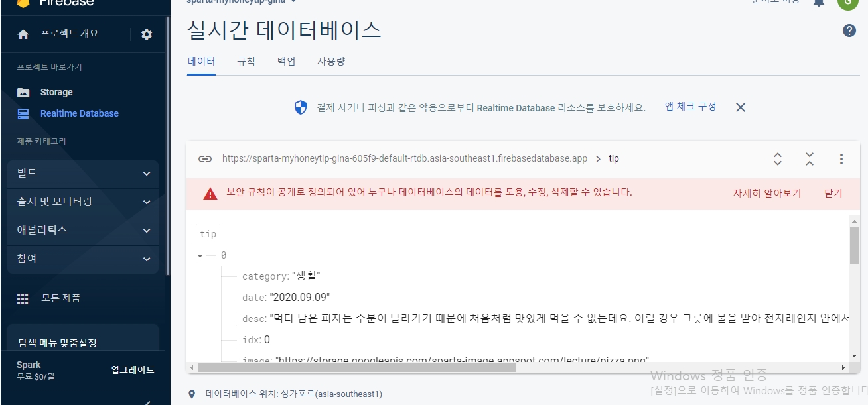Viewport: 868px width, 405px height.
Task: Collapse node 0 in the data tree
Action: click(x=200, y=256)
